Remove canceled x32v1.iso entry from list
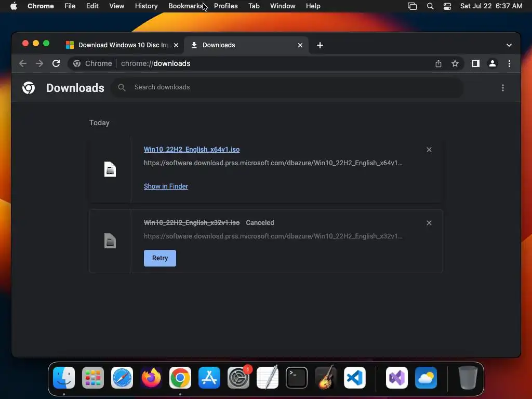 click(429, 223)
